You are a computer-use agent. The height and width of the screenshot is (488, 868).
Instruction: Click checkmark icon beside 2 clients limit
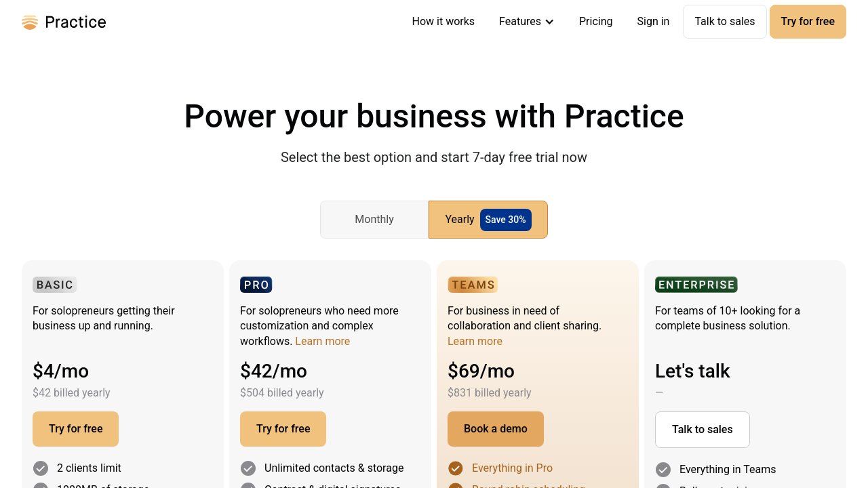tap(41, 468)
